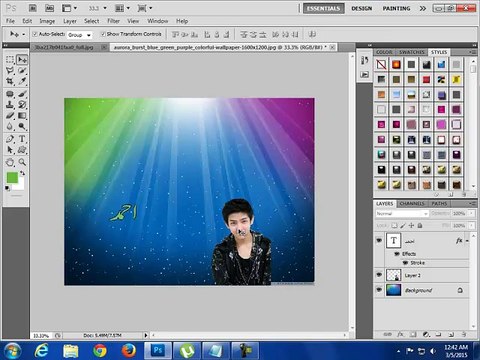Hide the text layer visibility eye
480x360 pixels.
click(379, 240)
